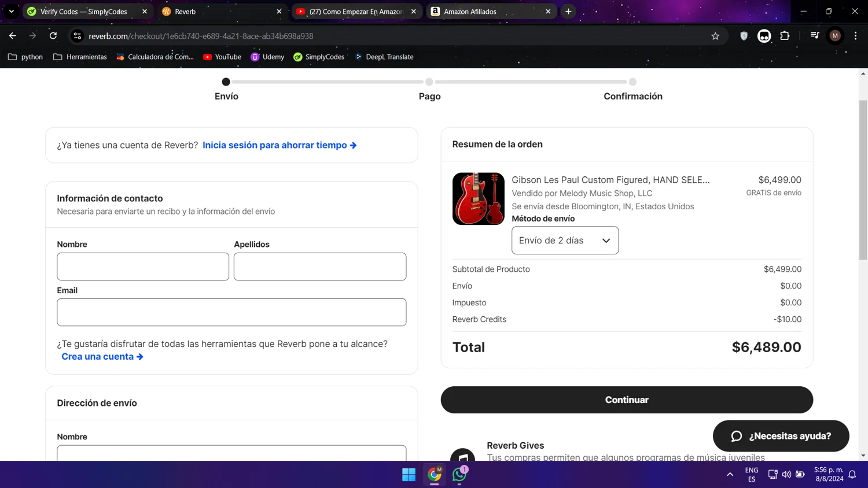Bookmark this page with the star icon
This screenshot has width=868, height=488.
(x=715, y=36)
